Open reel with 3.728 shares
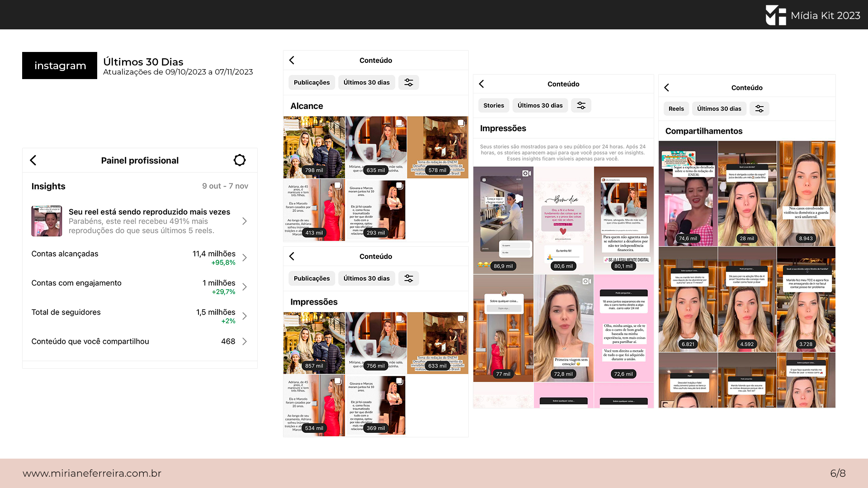 tap(806, 299)
